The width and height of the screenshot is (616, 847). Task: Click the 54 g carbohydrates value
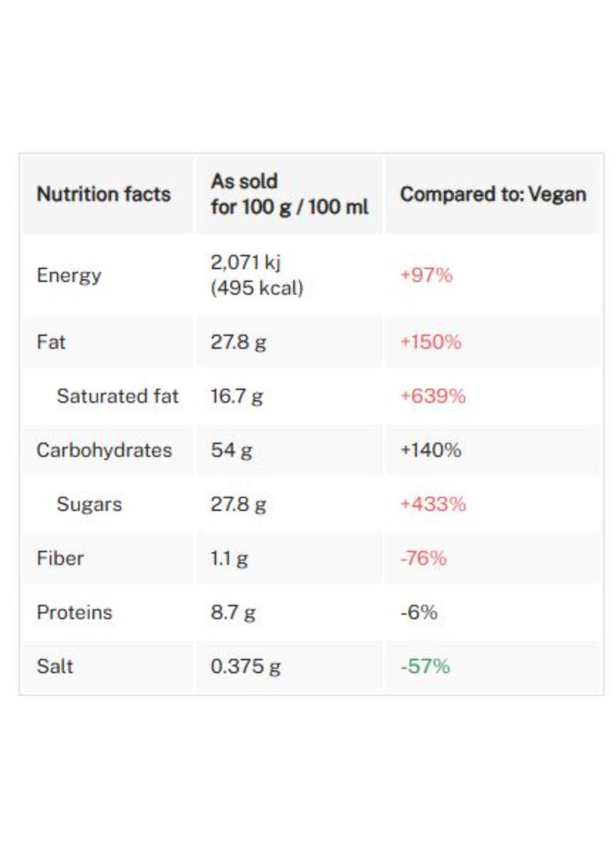[x=231, y=450]
